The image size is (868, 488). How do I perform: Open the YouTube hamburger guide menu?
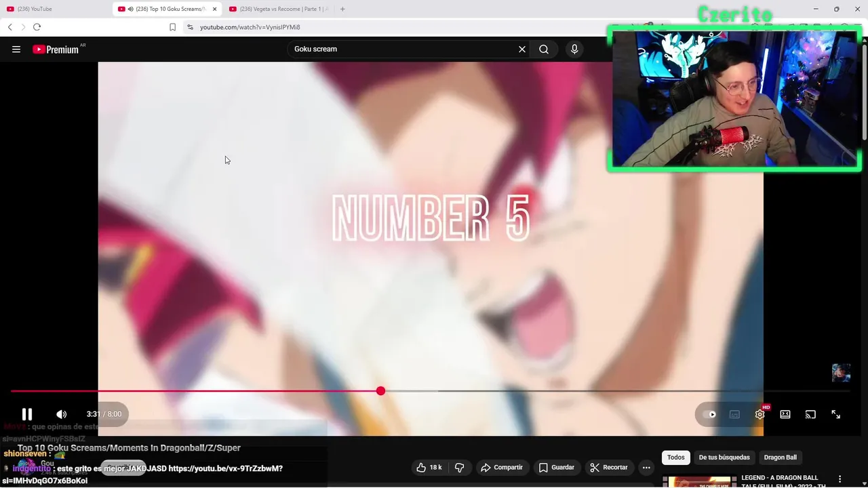point(16,49)
